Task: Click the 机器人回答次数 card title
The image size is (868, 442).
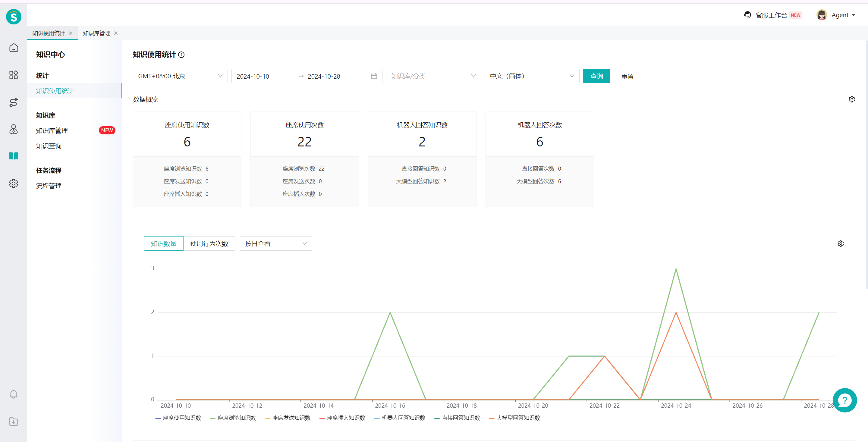Action: [539, 125]
